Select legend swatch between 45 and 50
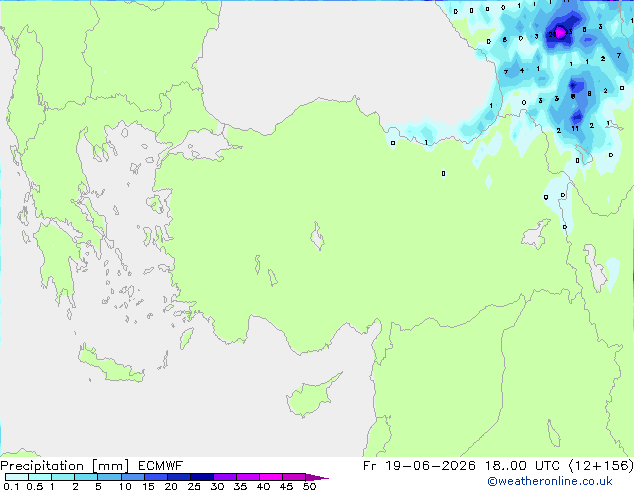 coord(294,477)
